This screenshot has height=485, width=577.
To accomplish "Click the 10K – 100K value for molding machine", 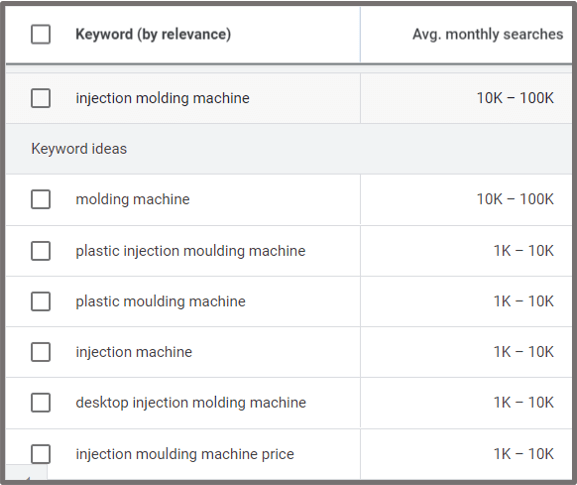I will pos(515,199).
